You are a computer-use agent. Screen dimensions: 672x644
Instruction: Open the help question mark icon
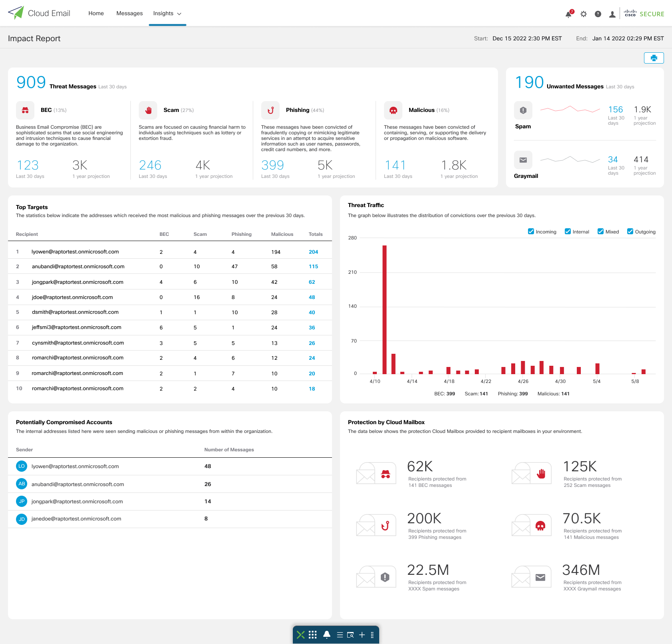pos(598,14)
